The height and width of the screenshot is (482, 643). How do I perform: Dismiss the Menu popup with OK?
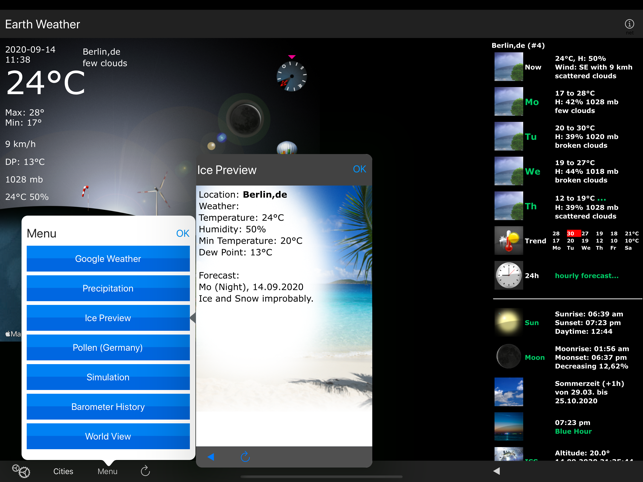click(x=182, y=233)
